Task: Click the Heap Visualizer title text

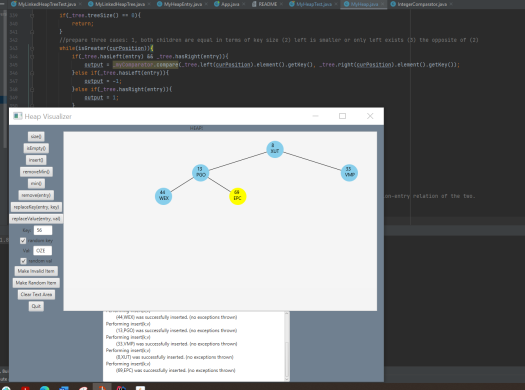Action: click(x=48, y=116)
